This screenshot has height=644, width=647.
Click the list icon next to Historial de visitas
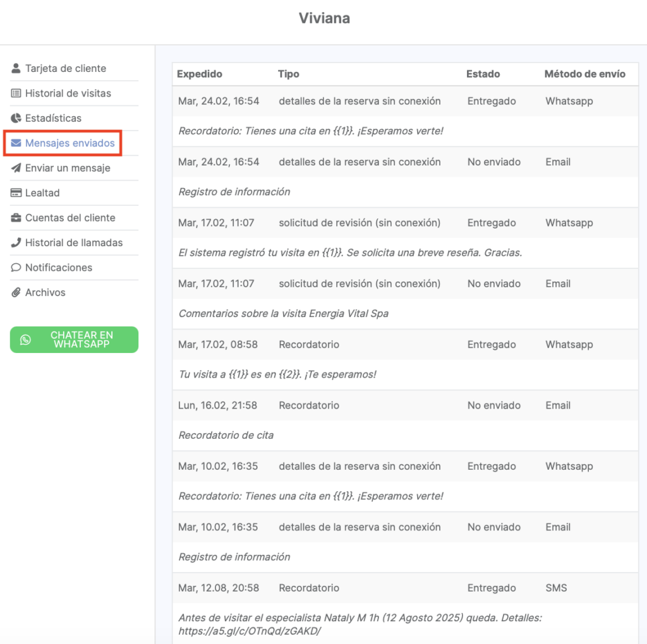coord(16,93)
